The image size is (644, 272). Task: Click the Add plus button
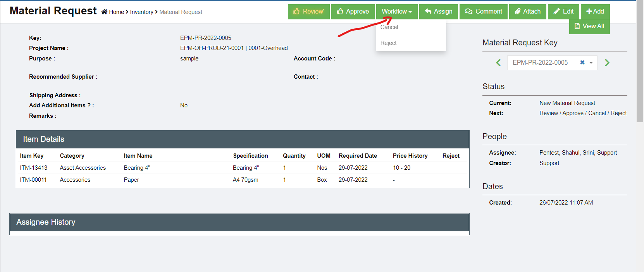tap(595, 12)
